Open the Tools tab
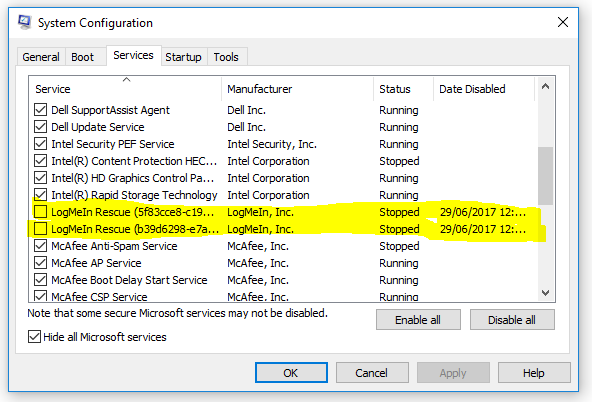The height and width of the screenshot is (402, 592). (x=226, y=57)
